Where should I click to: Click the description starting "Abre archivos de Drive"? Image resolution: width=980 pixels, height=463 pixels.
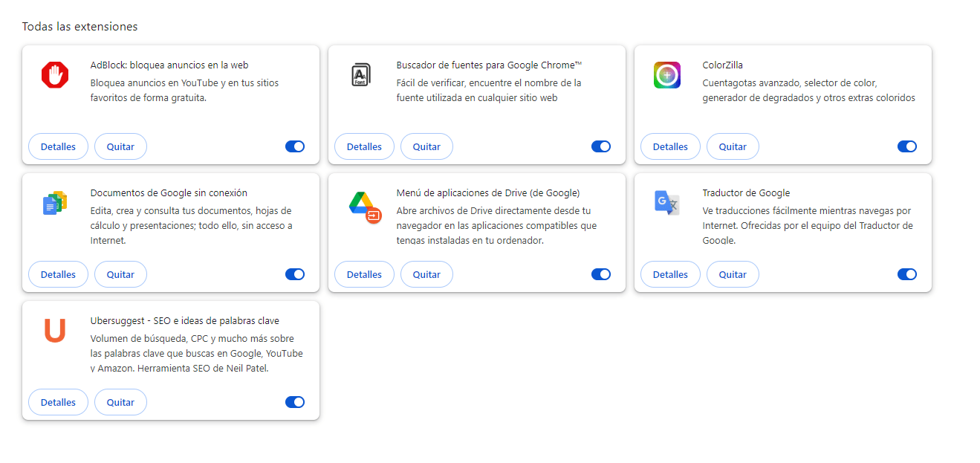pos(497,225)
